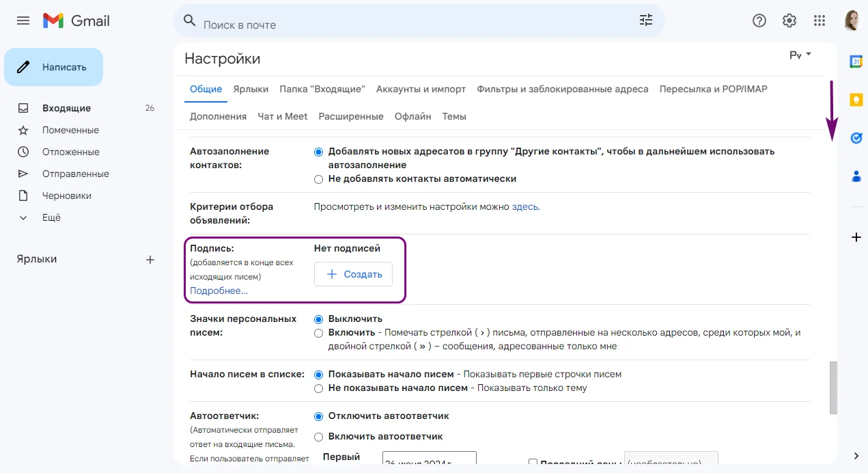Open Отложенные folder
The height and width of the screenshot is (473, 868).
point(71,152)
